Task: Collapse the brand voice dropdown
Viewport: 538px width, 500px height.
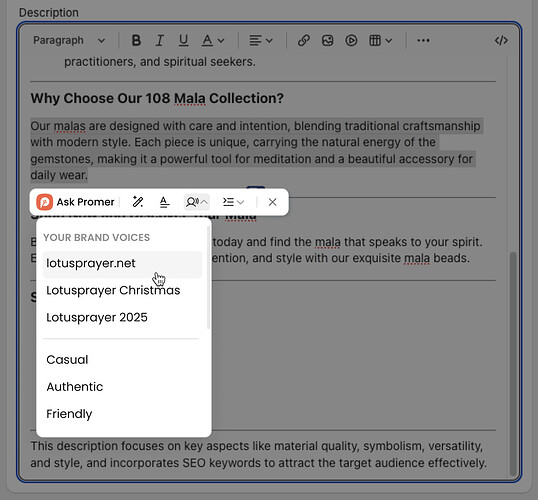Action: pos(197,202)
